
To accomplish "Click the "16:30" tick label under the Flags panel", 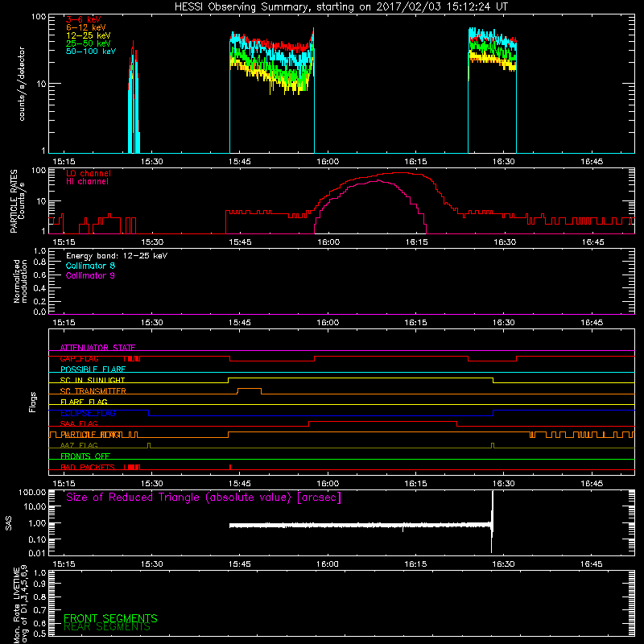I will click(504, 484).
